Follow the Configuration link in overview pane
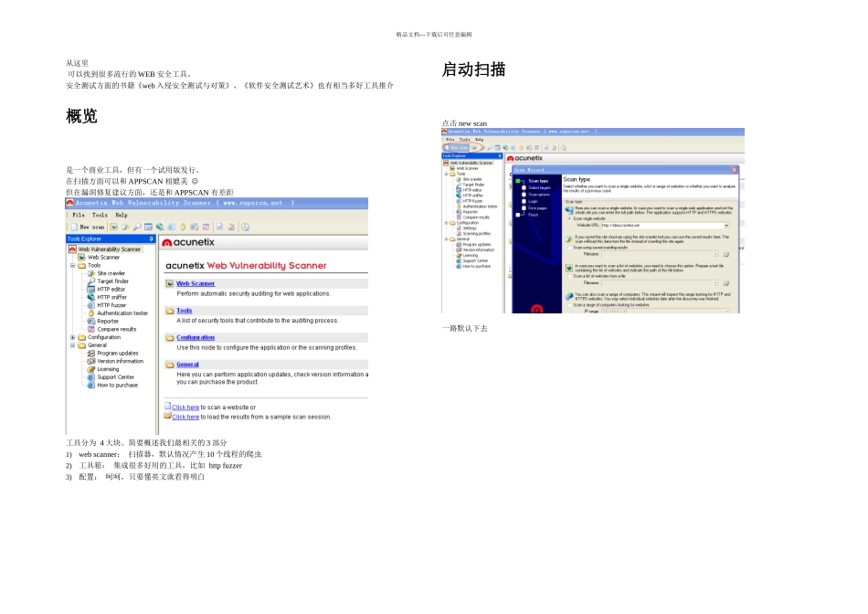This screenshot has height=614, width=868. 196,338
